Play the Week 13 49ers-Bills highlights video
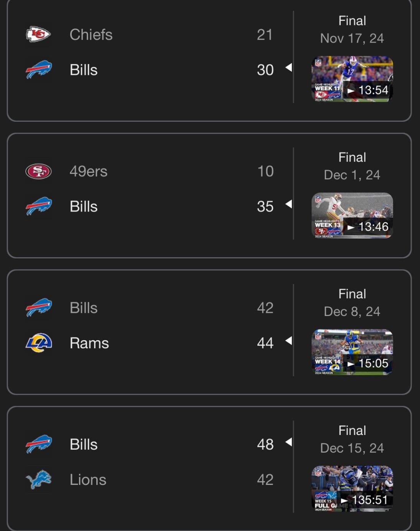This screenshot has height=531, width=420. [x=352, y=215]
